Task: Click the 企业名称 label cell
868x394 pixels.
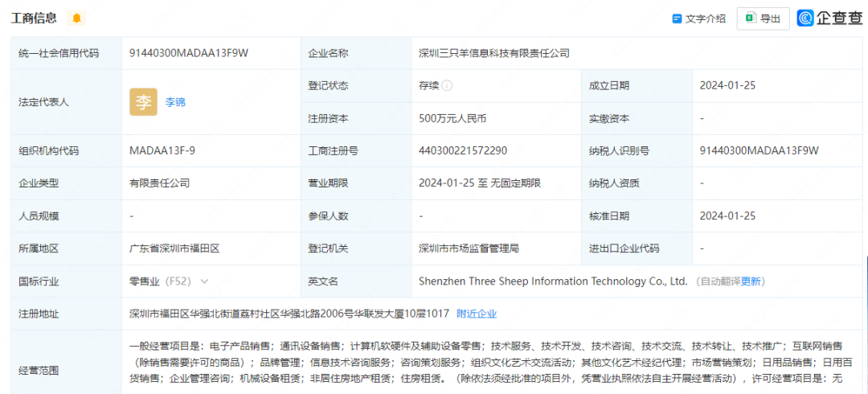Action: (356, 53)
